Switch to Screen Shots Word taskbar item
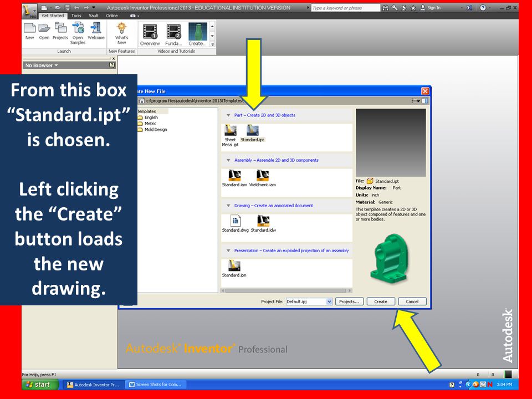Screen dimensions: 532x399 tap(156, 385)
